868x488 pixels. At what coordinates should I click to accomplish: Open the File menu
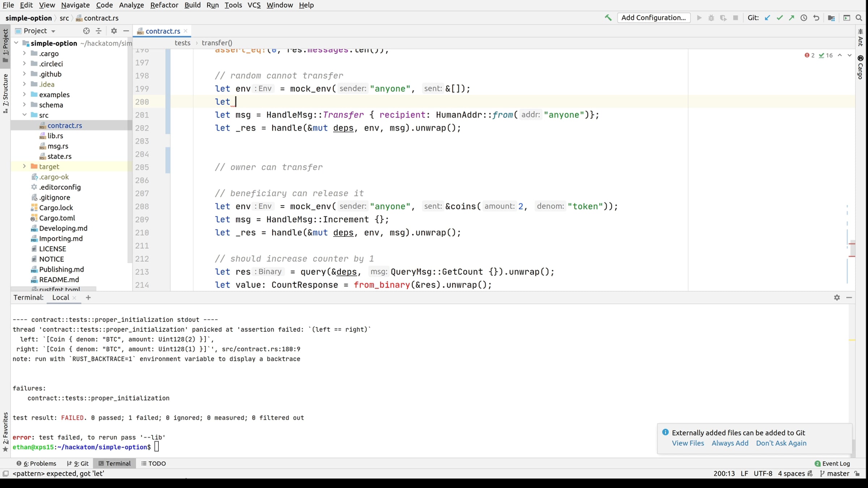click(x=8, y=5)
